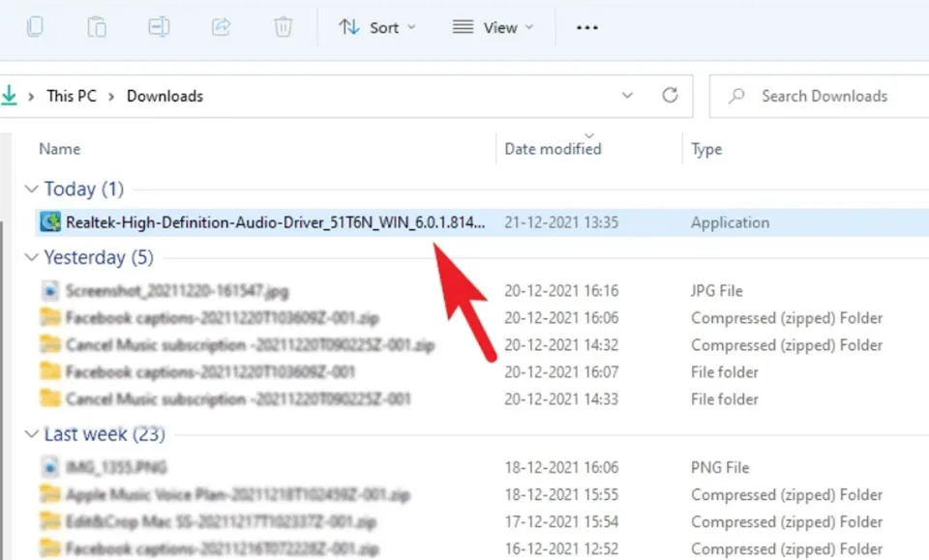This screenshot has height=560, width=929.
Task: Collapse the Today group
Action: (30, 189)
